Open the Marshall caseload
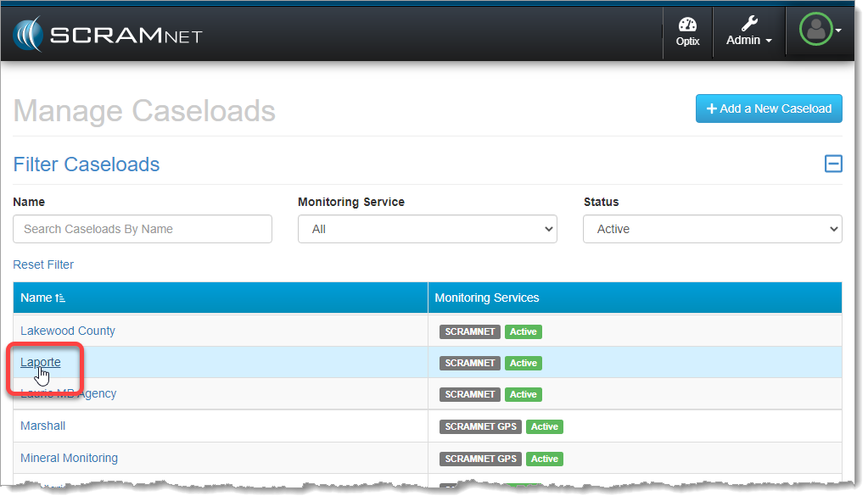 (x=42, y=426)
